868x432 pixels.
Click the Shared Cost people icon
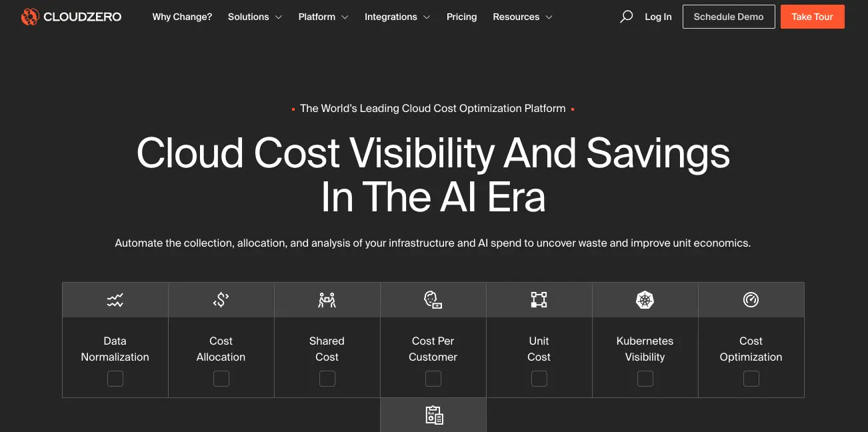coord(327,300)
